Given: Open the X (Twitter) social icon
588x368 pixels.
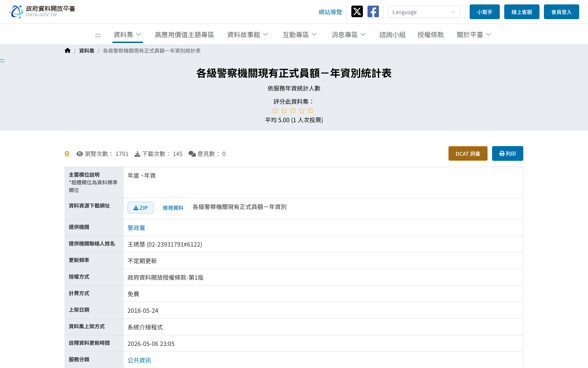Looking at the screenshot, I should (357, 11).
